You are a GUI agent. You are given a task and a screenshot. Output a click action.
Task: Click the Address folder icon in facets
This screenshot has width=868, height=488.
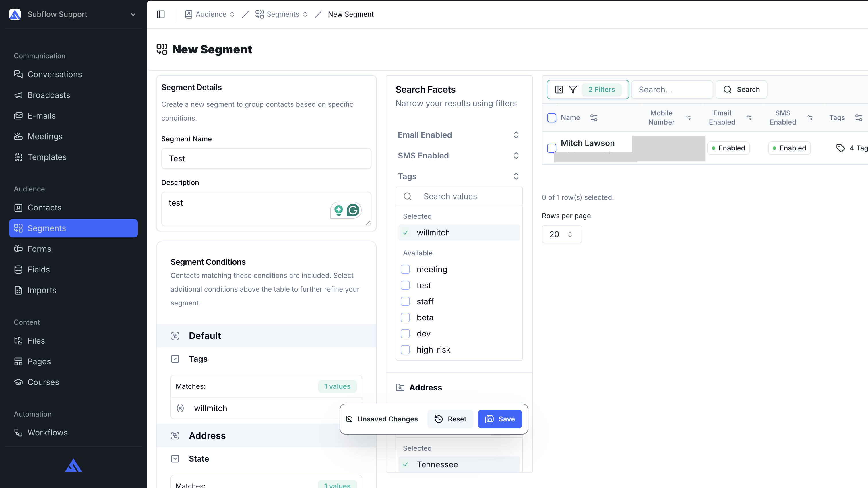400,388
